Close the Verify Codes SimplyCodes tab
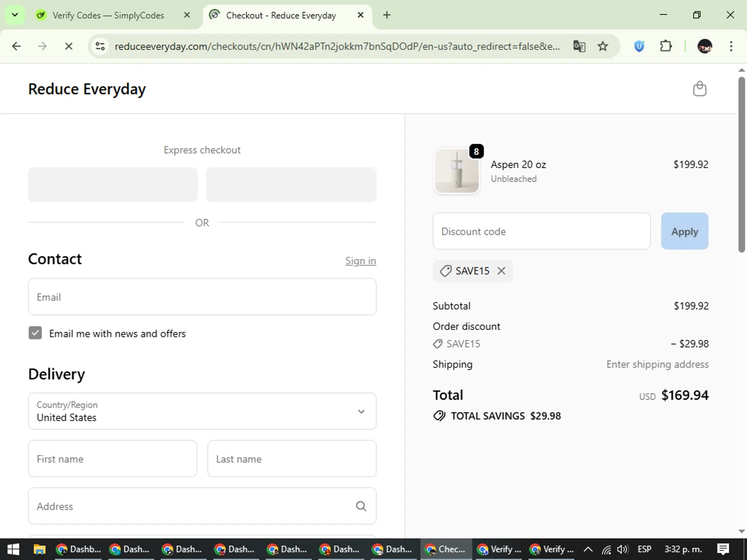 tap(187, 15)
